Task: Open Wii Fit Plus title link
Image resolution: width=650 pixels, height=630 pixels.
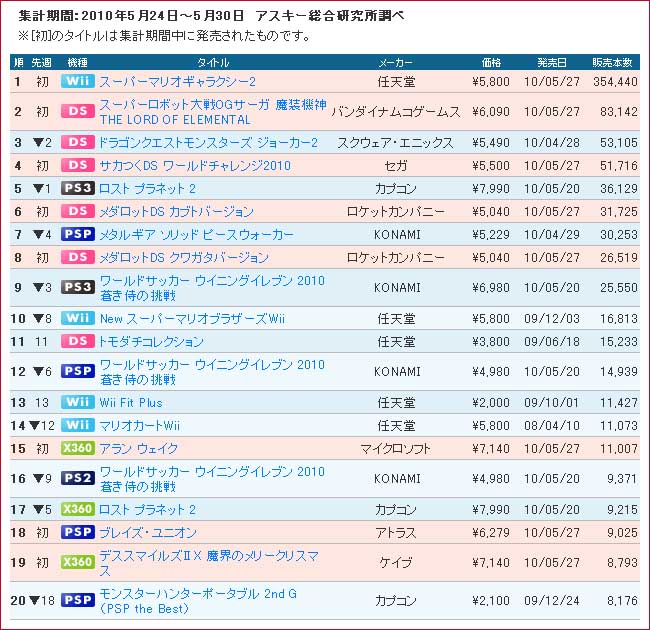Action: (131, 402)
